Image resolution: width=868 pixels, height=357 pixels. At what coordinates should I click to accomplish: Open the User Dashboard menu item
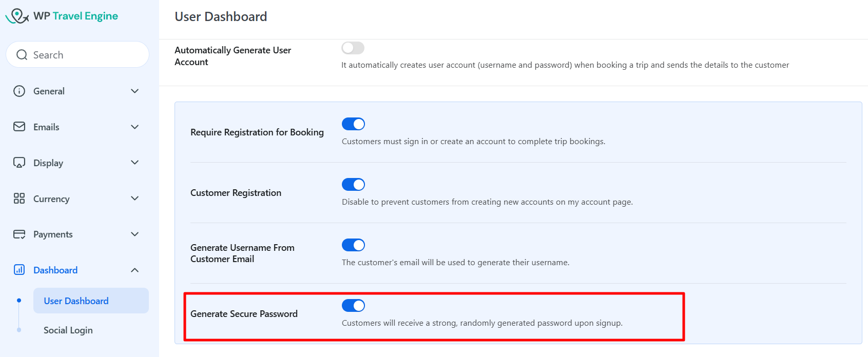click(76, 301)
